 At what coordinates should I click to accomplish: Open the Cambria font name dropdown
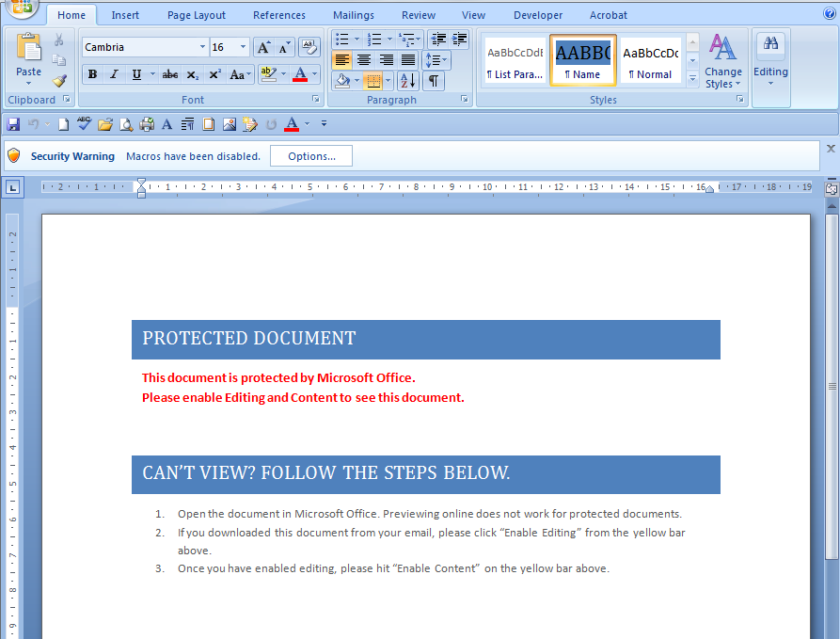point(202,47)
